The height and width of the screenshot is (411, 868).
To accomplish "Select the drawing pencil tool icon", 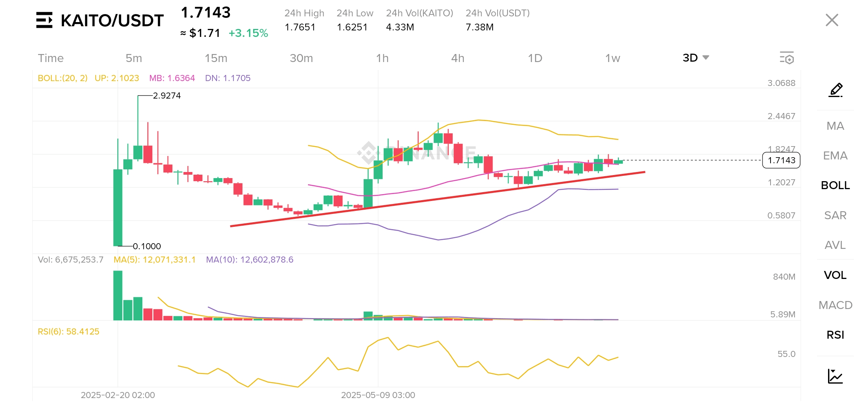I will click(836, 90).
